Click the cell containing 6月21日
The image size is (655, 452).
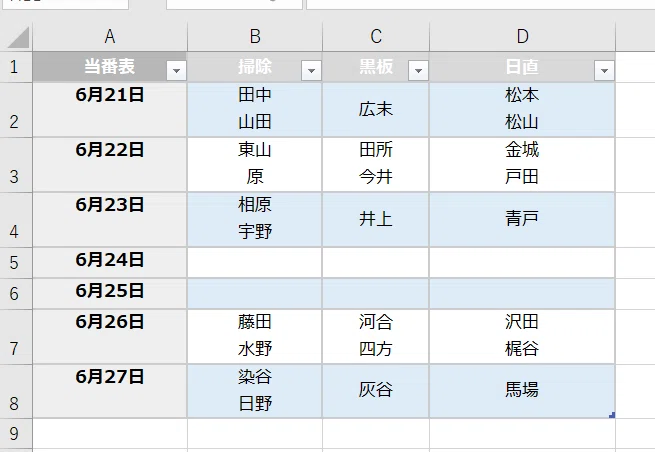(110, 109)
